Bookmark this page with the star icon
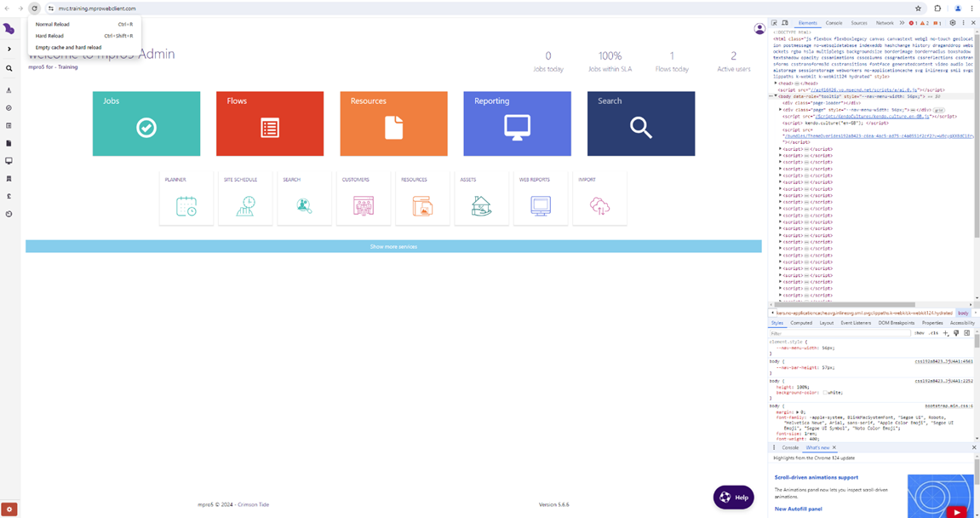Viewport: 980px width, 518px height. pos(918,9)
